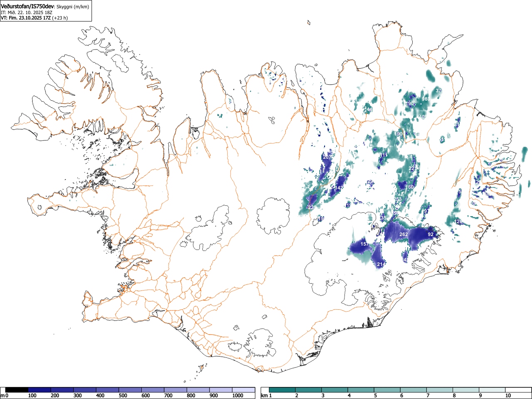Pick the 700–800 m legend swatch

coord(175,390)
